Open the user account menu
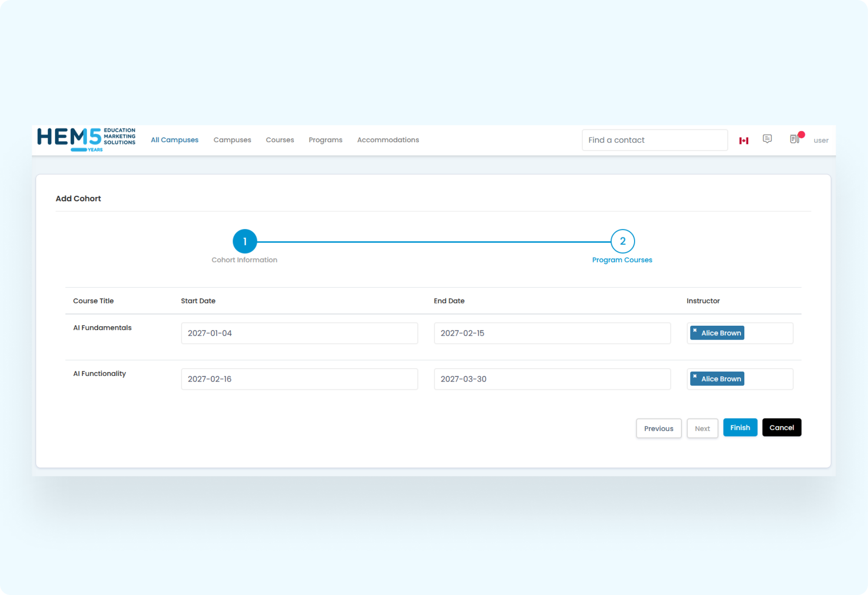This screenshot has width=868, height=595. pyautogui.click(x=821, y=140)
